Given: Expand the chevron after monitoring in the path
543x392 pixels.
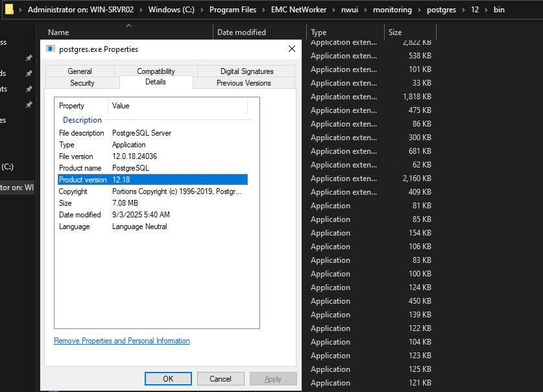Looking at the screenshot, I should pos(419,10).
